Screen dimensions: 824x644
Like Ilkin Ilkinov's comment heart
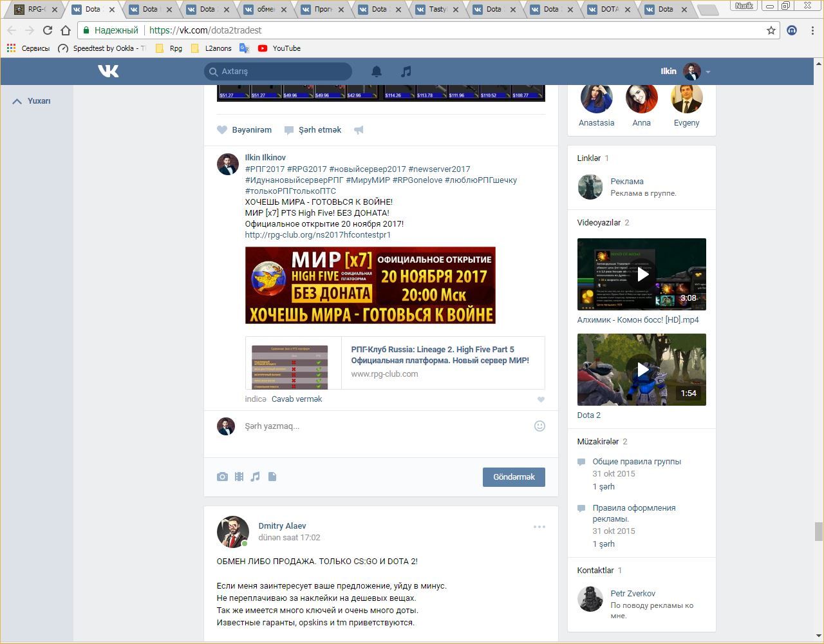[x=541, y=399]
